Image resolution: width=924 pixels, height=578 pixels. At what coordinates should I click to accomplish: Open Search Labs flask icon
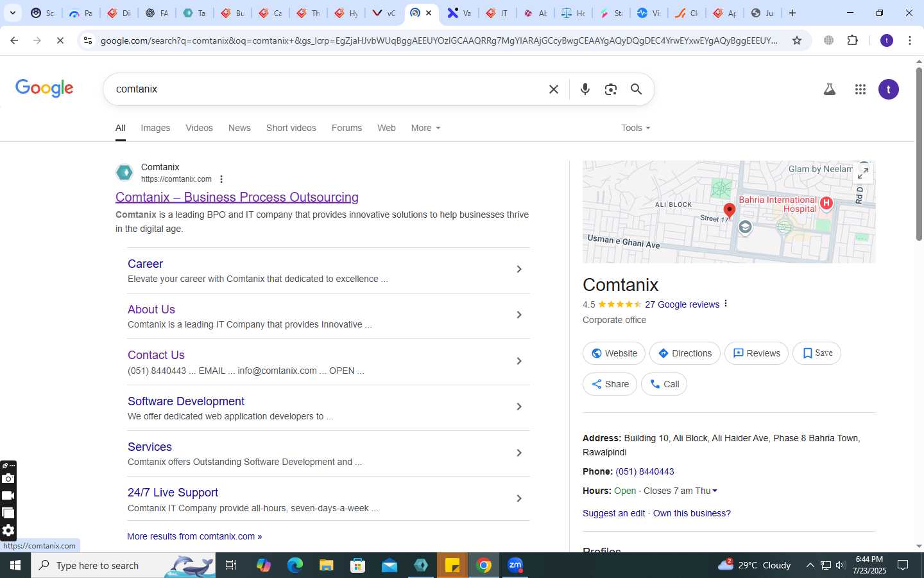coord(829,89)
